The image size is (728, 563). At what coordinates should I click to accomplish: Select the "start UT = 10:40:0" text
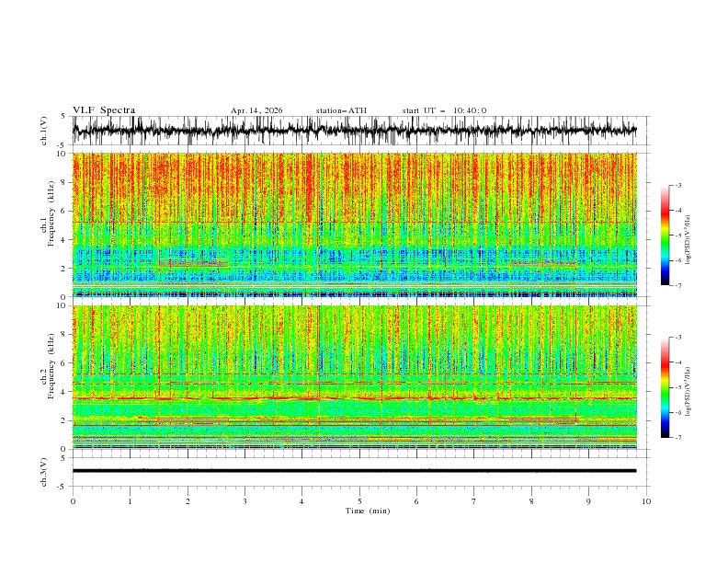pyautogui.click(x=444, y=110)
